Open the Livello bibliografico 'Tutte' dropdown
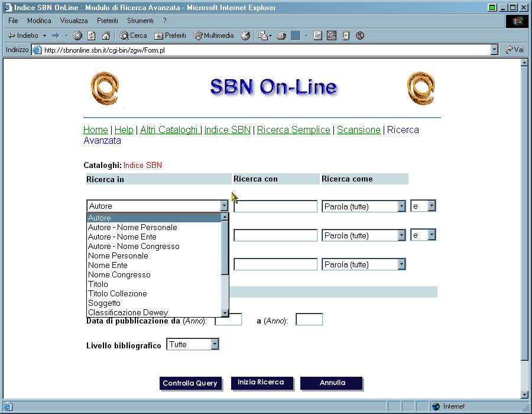The width and height of the screenshot is (532, 414). [x=193, y=344]
